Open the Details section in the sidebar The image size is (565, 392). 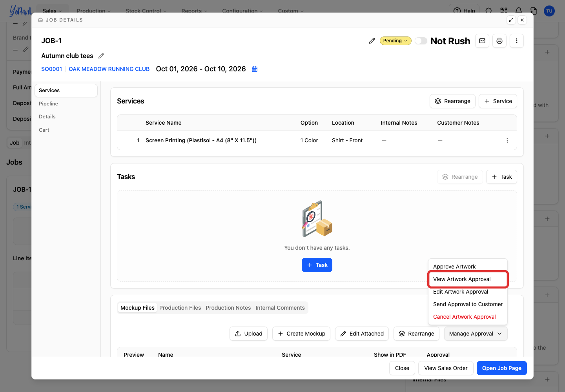click(66, 116)
